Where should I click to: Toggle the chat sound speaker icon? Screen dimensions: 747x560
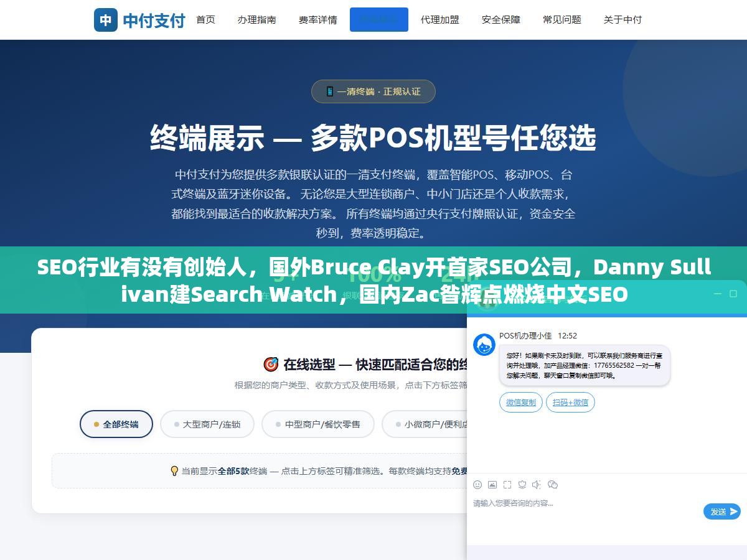click(537, 485)
